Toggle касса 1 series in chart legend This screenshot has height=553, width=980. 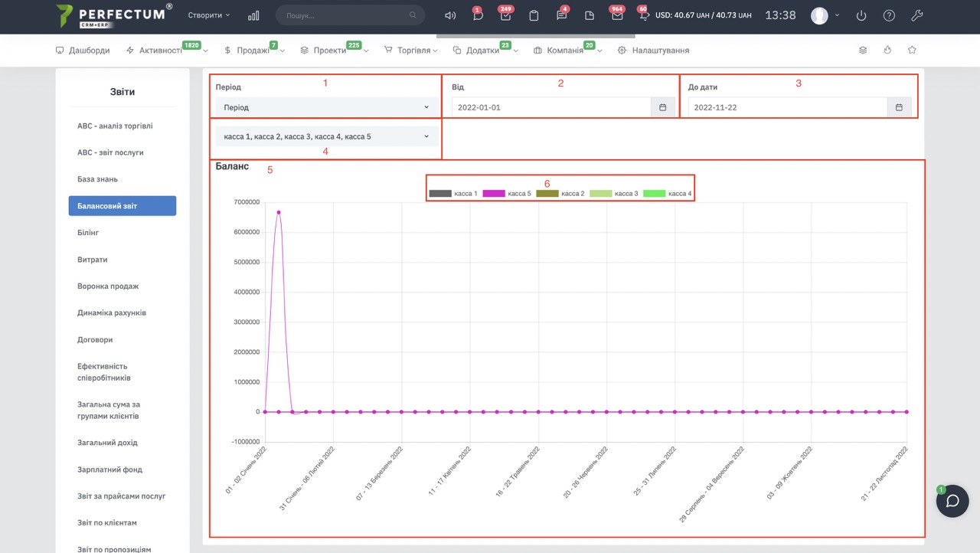point(453,194)
